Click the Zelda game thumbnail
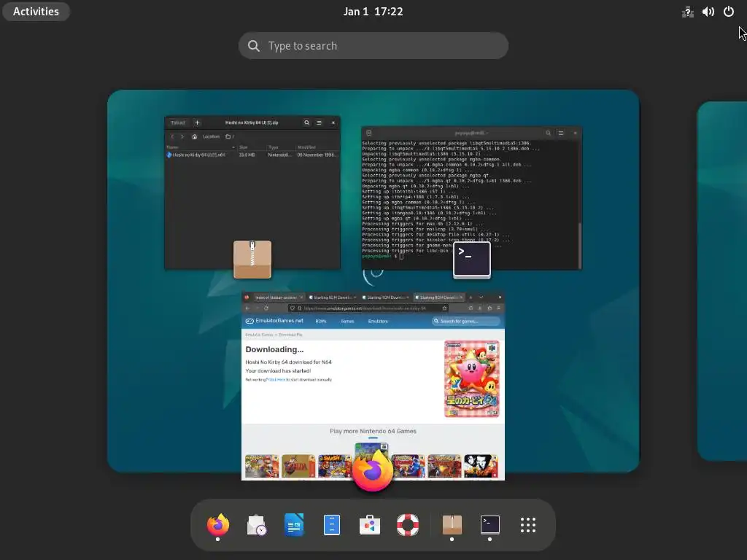The width and height of the screenshot is (747, 560). 298,466
